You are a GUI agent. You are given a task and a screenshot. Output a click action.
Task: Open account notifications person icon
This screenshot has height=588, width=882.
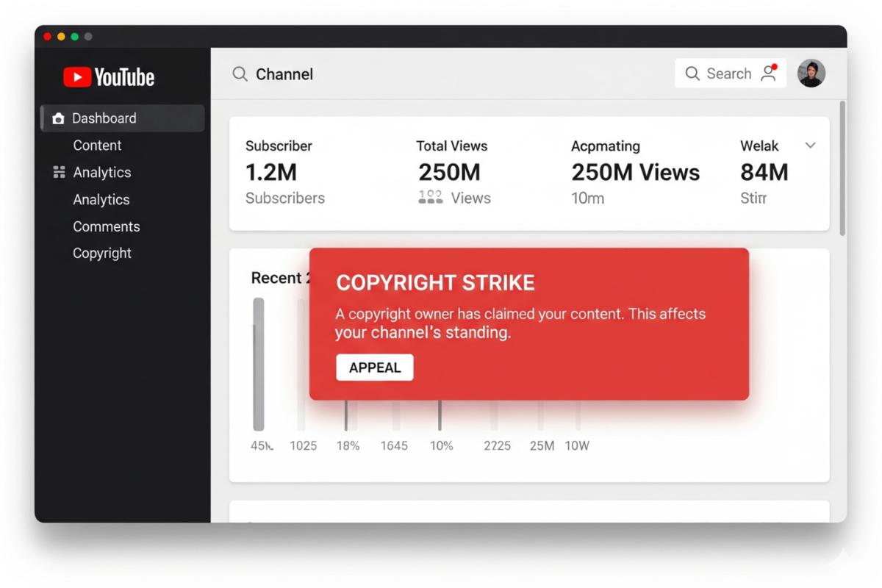click(x=769, y=73)
